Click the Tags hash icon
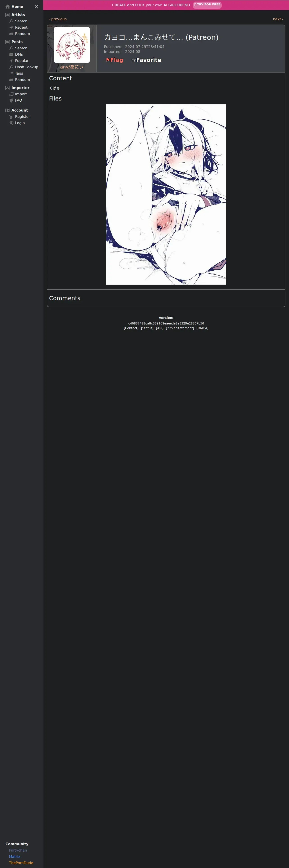The image size is (289, 868). (x=11, y=73)
